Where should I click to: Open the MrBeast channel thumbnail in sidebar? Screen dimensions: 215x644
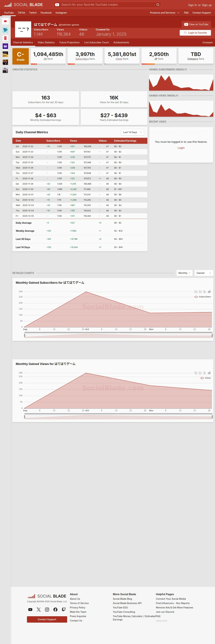5,30
